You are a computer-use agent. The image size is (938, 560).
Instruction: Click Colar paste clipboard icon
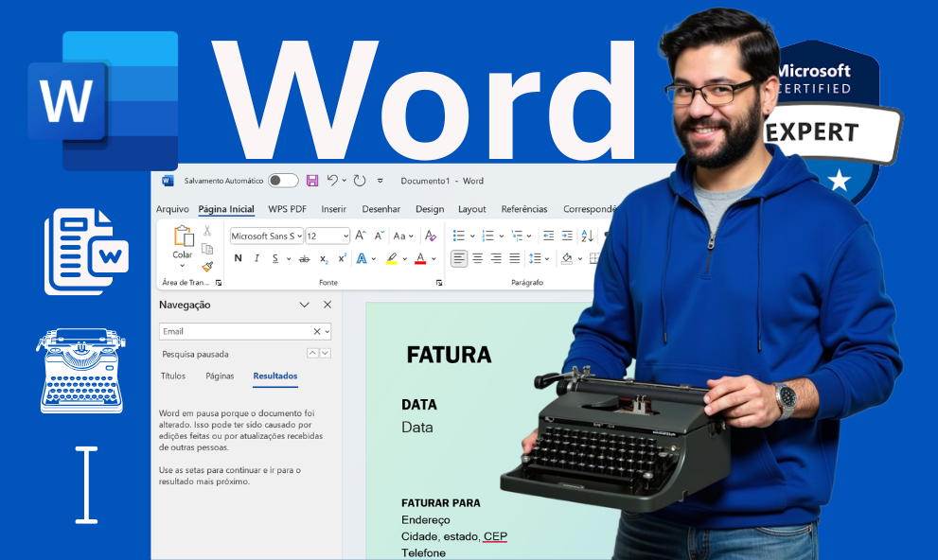click(x=183, y=236)
